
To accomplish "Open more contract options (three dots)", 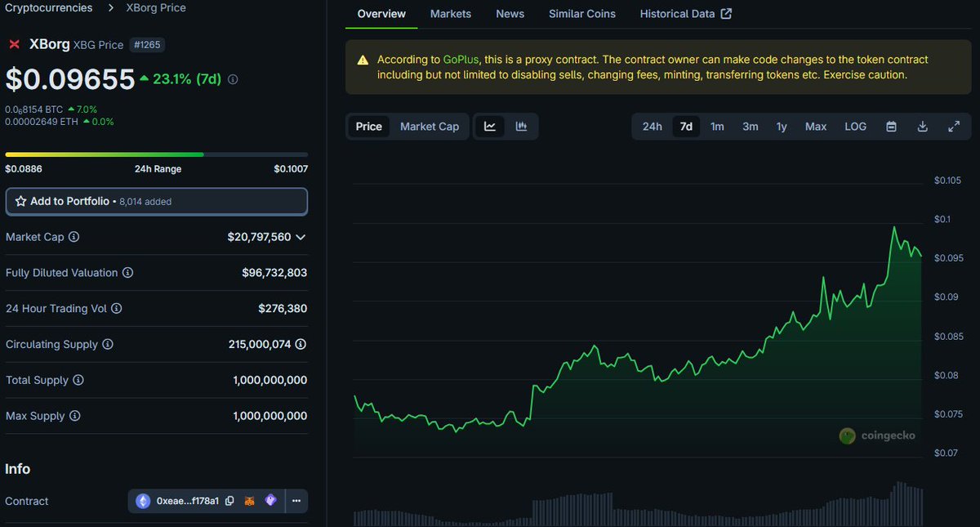I will [x=296, y=501].
